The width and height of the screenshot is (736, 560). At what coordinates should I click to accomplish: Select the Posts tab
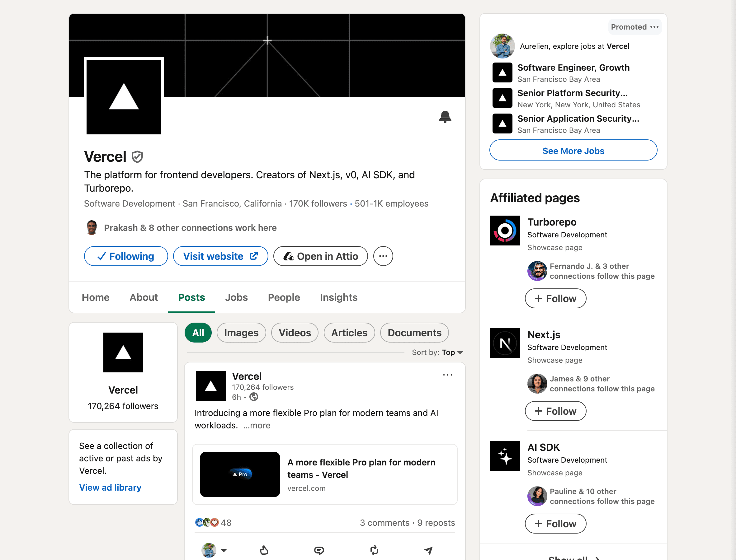[x=191, y=297]
